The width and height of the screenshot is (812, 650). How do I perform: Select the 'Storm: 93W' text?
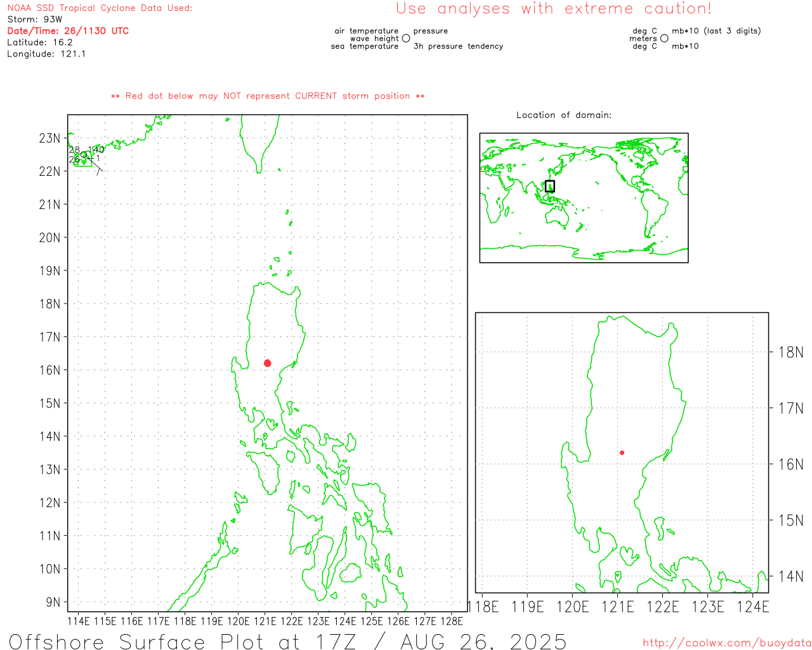point(35,20)
